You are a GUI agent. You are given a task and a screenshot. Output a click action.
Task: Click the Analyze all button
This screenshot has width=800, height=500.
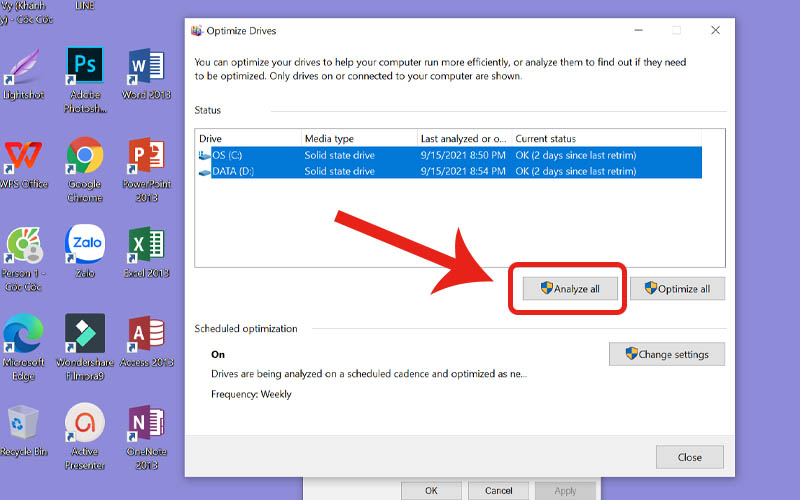570,289
